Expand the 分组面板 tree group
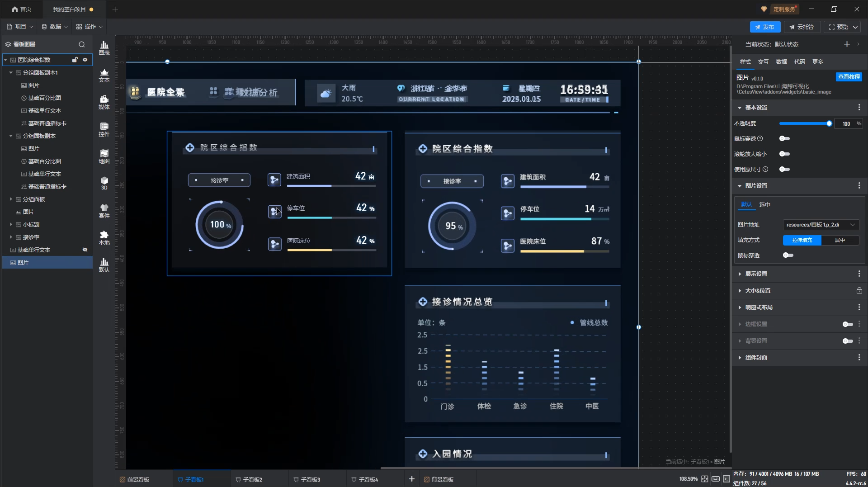The image size is (868, 487). point(11,199)
